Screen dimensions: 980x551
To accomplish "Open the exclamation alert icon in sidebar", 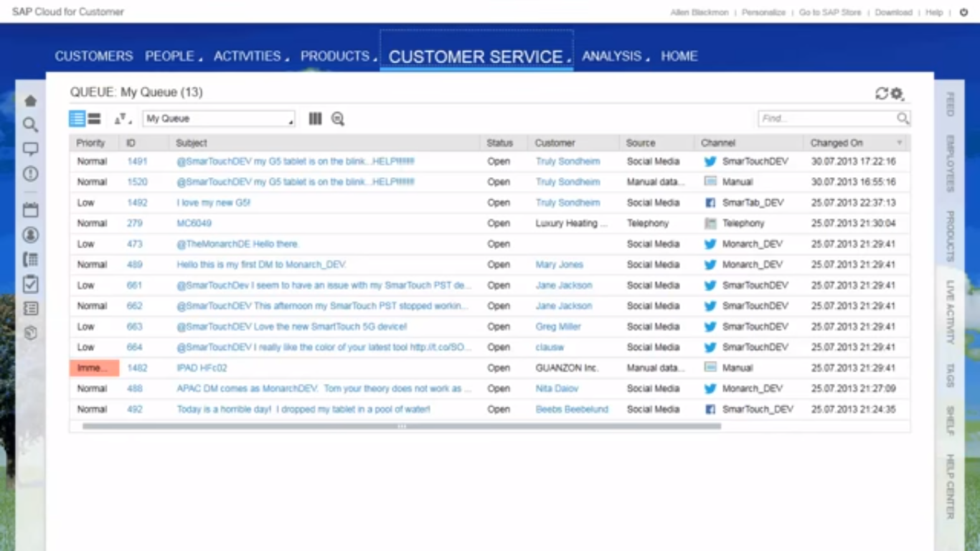I will click(30, 174).
